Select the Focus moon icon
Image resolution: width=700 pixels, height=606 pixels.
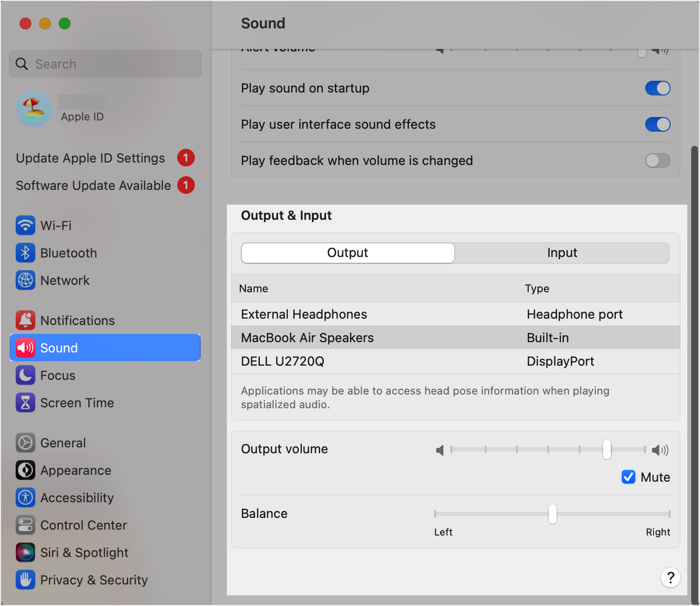[25, 375]
